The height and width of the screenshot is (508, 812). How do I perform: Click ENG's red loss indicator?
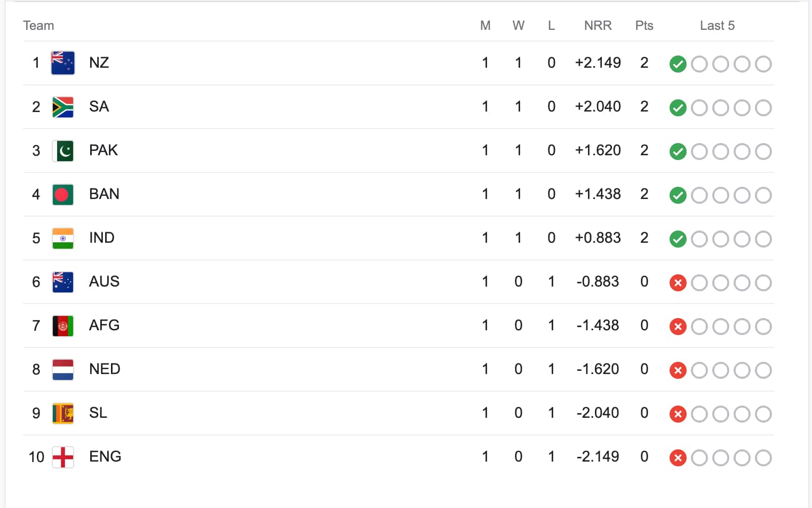tap(678, 458)
